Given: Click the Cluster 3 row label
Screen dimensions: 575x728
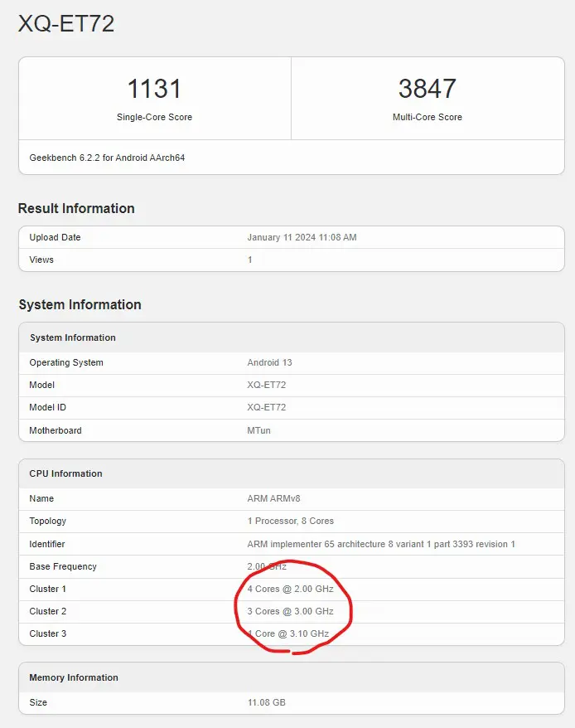Looking at the screenshot, I should (48, 633).
